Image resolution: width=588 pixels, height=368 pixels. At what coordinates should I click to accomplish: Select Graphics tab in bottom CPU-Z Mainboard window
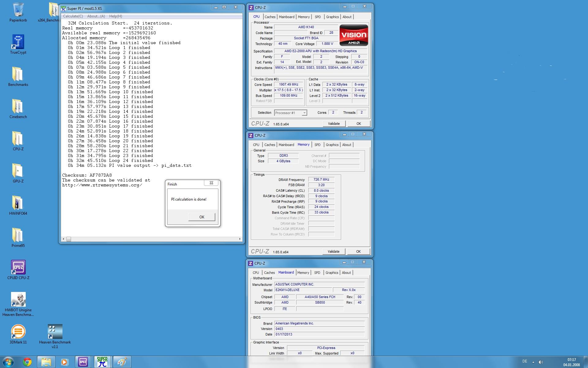pyautogui.click(x=332, y=273)
